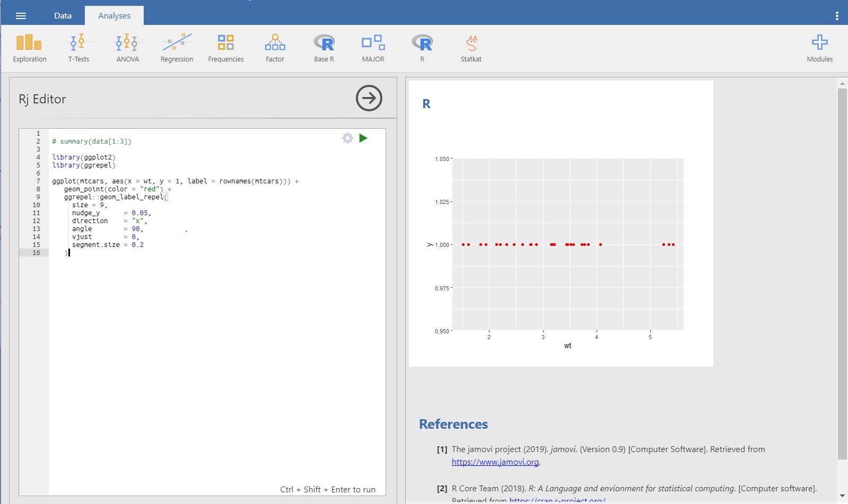Screen dimensions: 848x504
Task: Select the line 16 number in gutter
Action: pyautogui.click(x=36, y=253)
